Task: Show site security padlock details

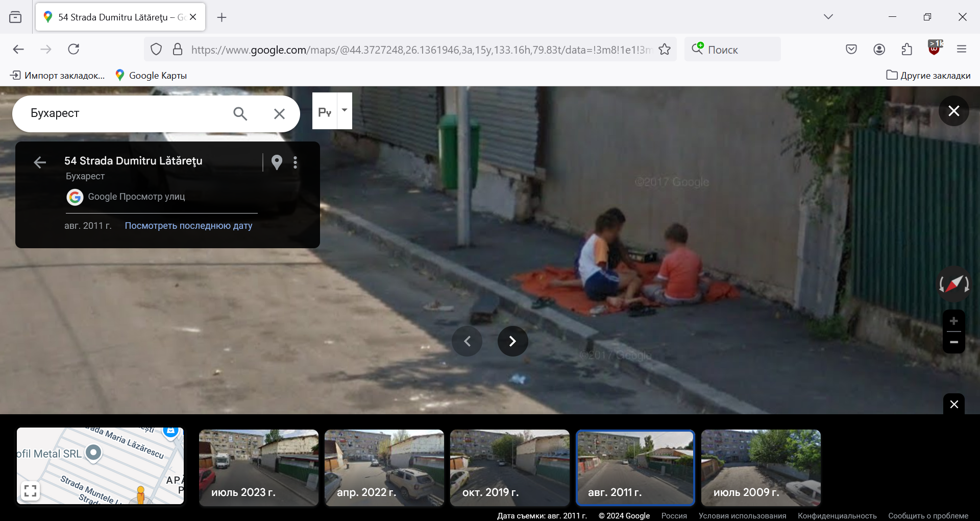Action: coord(178,50)
